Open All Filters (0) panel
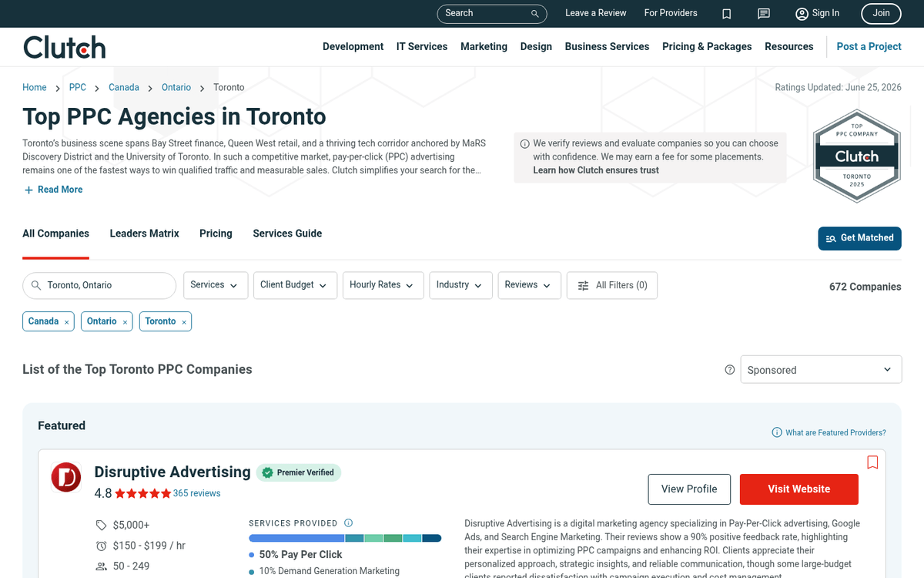Viewport: 924px width, 578px height. click(612, 285)
